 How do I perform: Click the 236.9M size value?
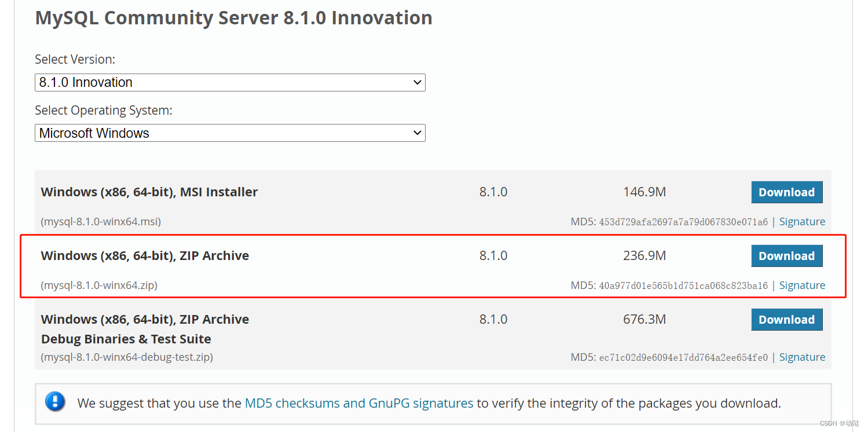tap(644, 256)
